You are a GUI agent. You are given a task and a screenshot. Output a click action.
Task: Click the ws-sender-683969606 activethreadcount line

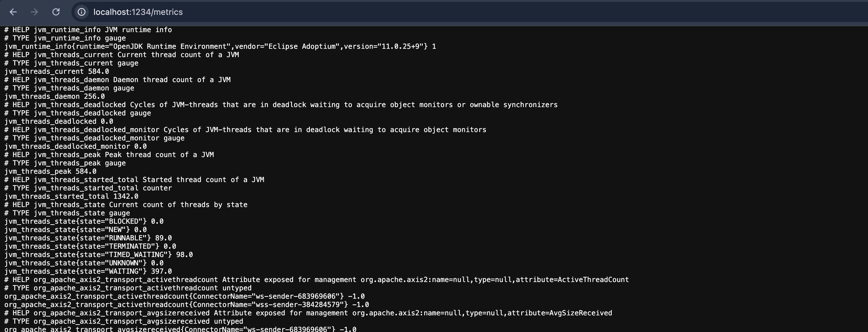184,296
